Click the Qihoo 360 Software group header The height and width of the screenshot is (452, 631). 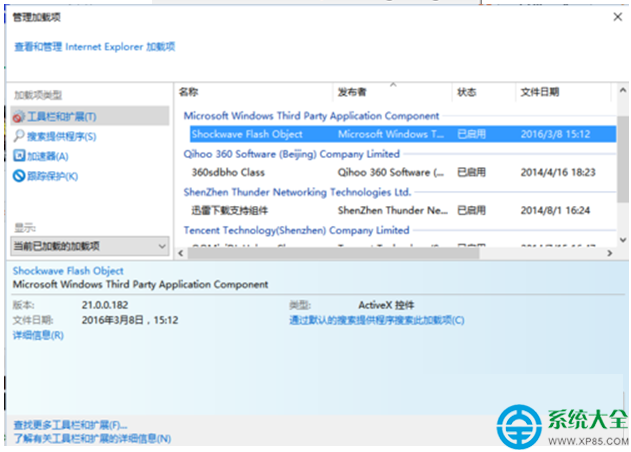click(x=291, y=154)
